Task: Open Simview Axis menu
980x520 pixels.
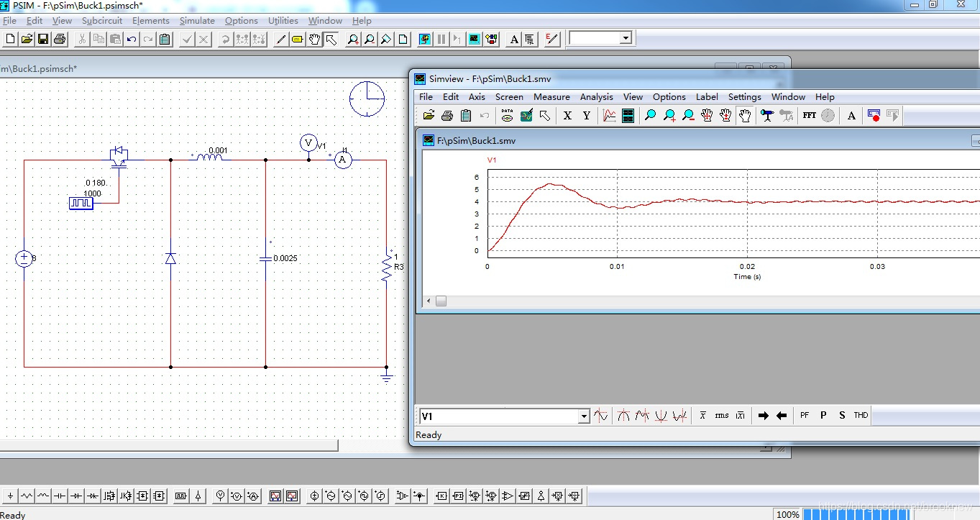Action: (x=477, y=97)
